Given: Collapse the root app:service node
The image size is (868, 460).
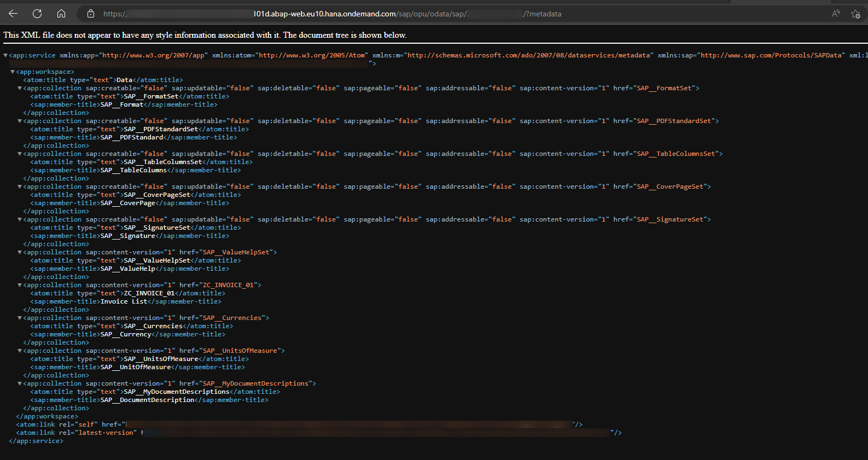Looking at the screenshot, I should coord(5,55).
